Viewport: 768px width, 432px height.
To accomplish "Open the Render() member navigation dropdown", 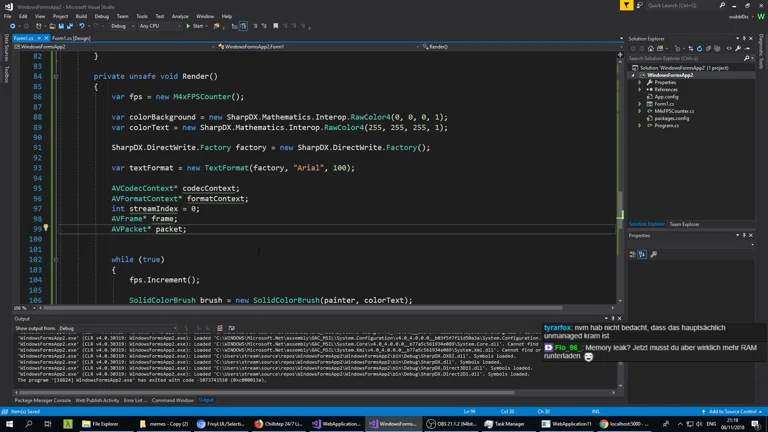I will tap(522, 47).
